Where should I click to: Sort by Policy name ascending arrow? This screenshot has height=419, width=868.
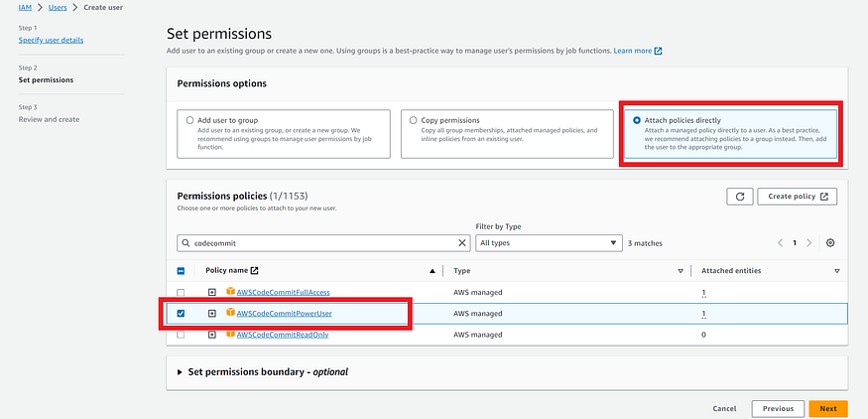(x=433, y=271)
